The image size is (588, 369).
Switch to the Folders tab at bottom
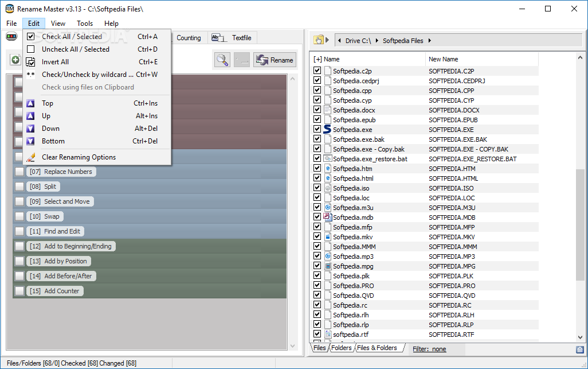[x=341, y=348]
